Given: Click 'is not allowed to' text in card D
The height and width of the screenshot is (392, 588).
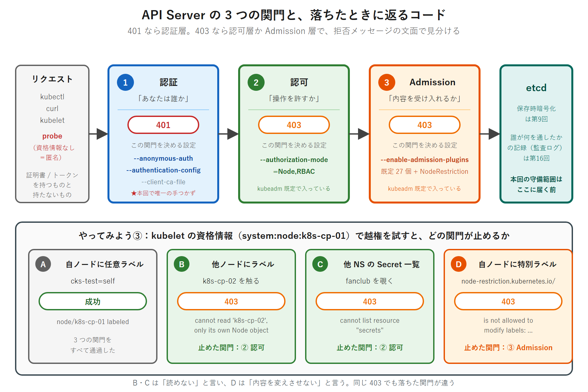Looking at the screenshot, I should click(508, 320).
